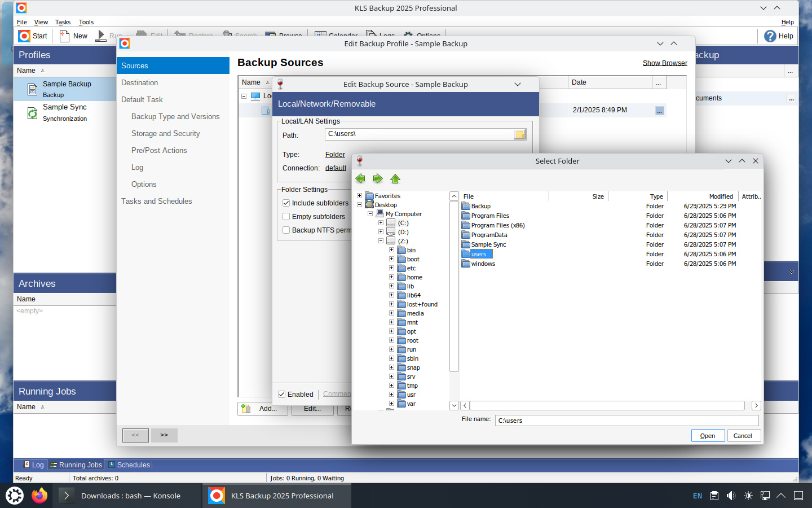Select Tasks and Schedules in sidebar

coord(173,201)
